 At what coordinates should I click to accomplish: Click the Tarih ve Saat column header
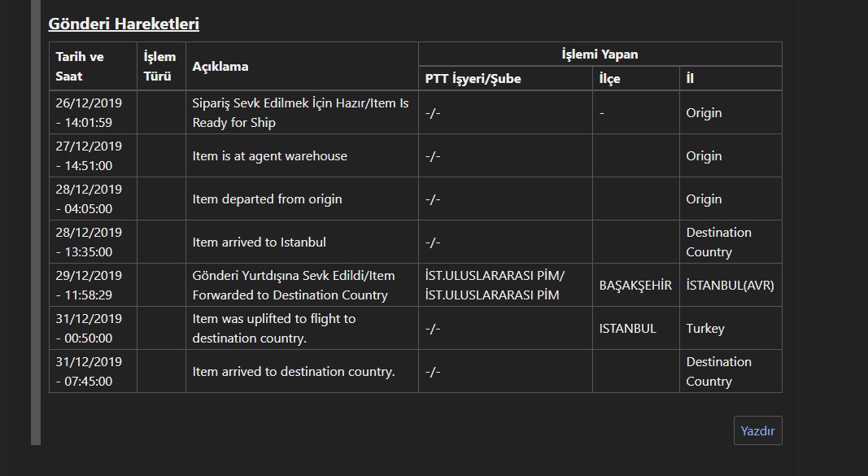point(93,67)
